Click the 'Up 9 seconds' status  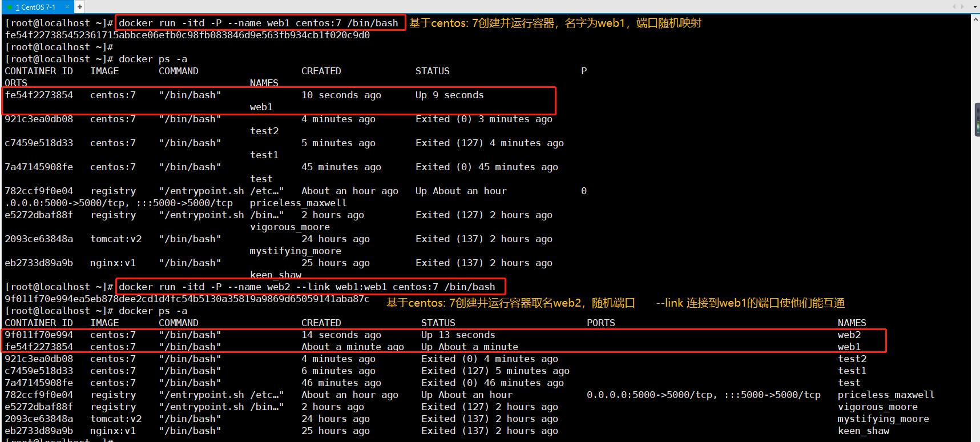point(450,95)
